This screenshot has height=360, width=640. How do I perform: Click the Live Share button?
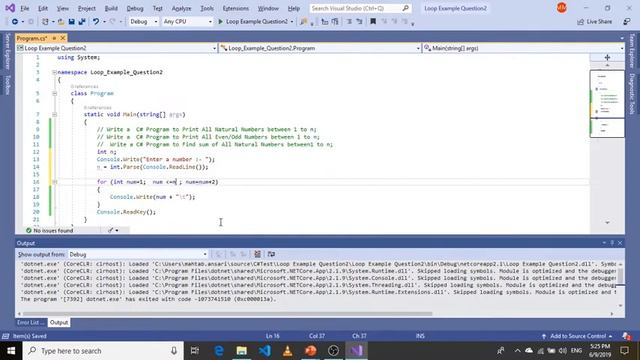click(x=595, y=22)
